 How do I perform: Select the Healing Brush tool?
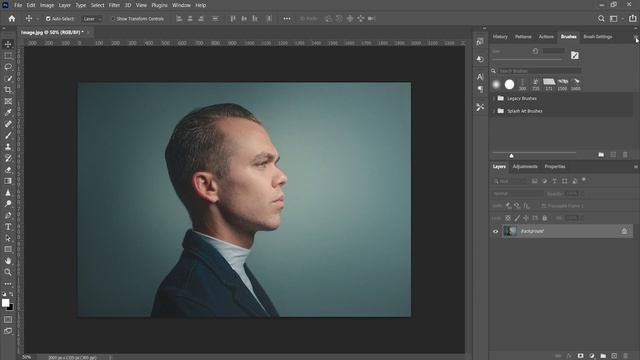coord(8,124)
